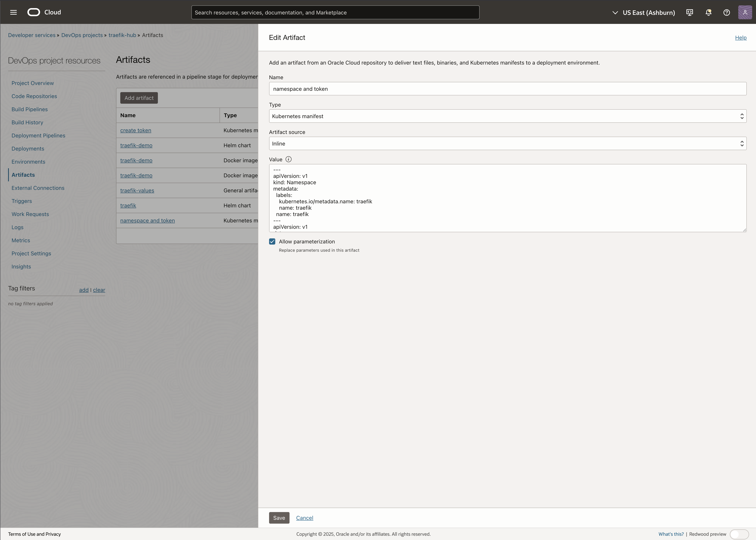Open the Cloud Shell developer tools icon
The height and width of the screenshot is (540, 756).
[689, 13]
